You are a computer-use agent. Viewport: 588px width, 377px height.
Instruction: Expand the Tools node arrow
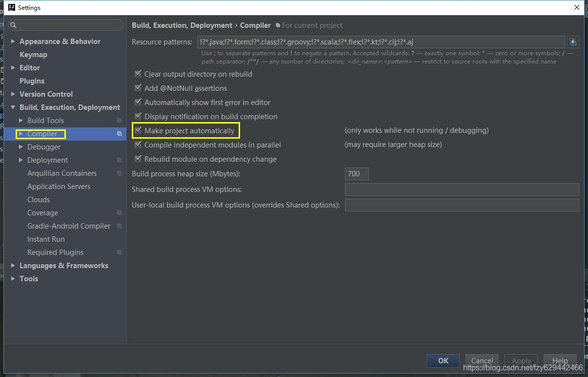[x=13, y=279]
